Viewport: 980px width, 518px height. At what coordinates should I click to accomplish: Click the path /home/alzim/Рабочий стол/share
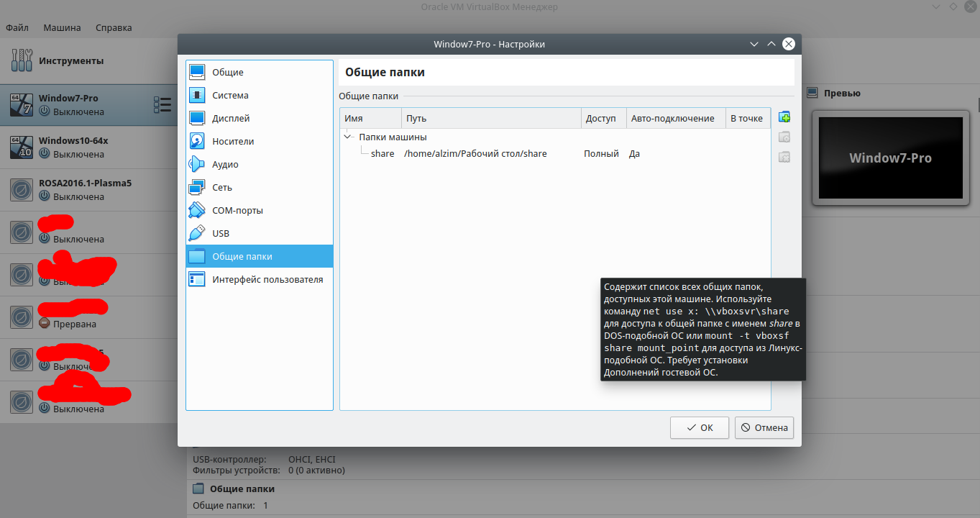coord(475,153)
